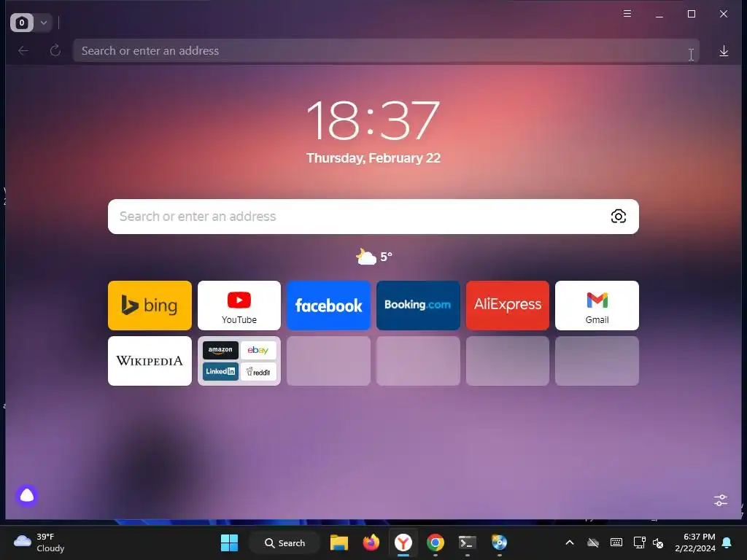Expand the tab list dropdown arrow
The image size is (747, 560).
click(43, 23)
